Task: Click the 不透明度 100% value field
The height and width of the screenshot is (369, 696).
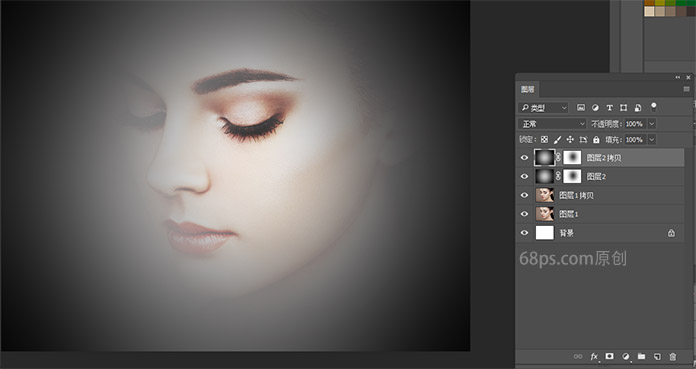Action: 635,124
